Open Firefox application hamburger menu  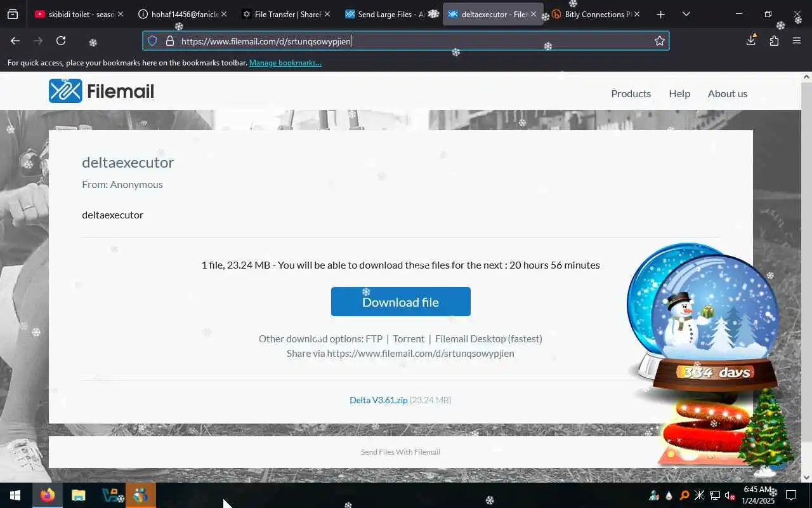(797, 41)
